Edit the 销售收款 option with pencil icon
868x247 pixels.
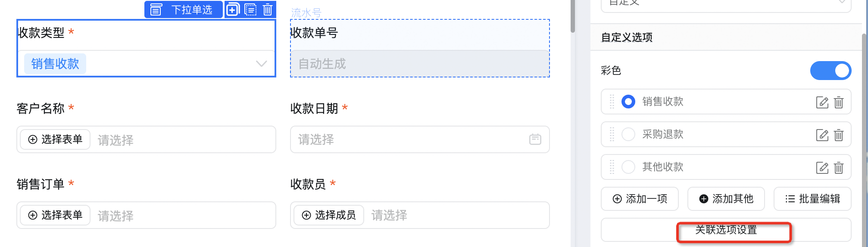[x=822, y=102]
